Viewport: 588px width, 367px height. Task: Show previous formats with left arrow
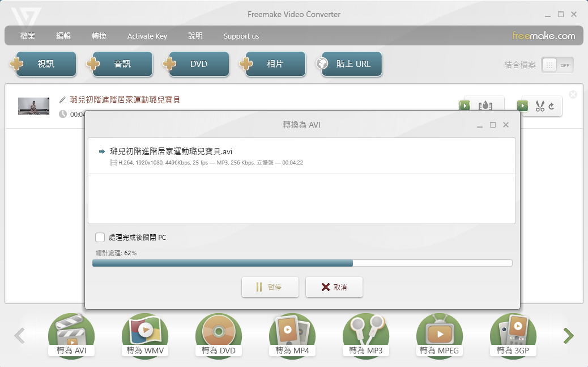click(x=19, y=335)
